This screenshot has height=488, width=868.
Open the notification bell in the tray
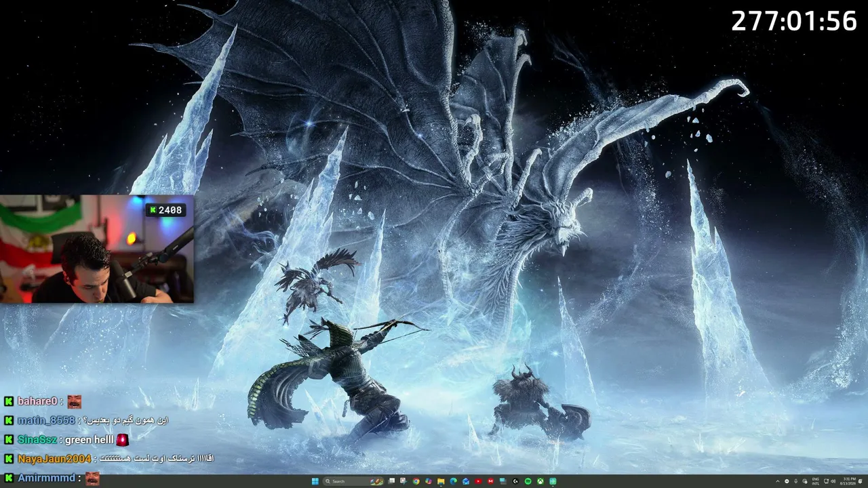pos(860,481)
